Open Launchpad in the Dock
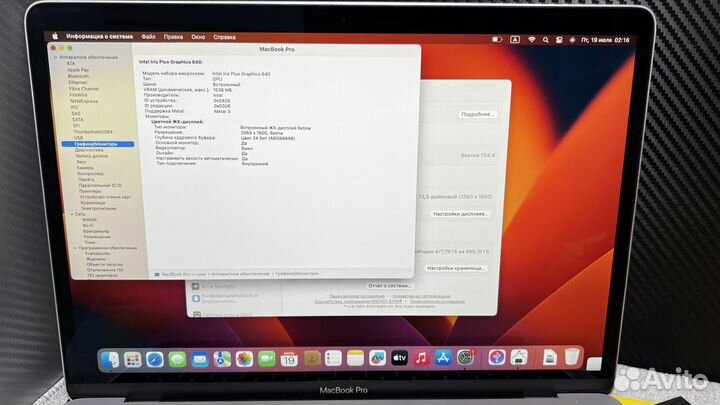 point(132,360)
